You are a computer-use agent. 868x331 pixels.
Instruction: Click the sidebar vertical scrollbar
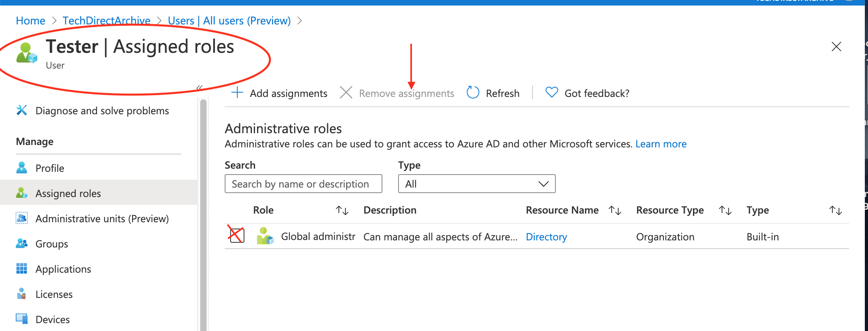(x=203, y=213)
